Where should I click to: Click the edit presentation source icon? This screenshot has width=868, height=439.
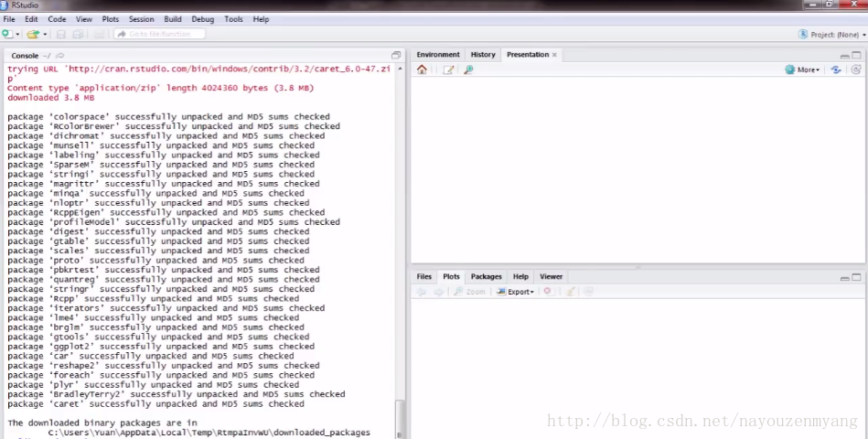pos(448,70)
